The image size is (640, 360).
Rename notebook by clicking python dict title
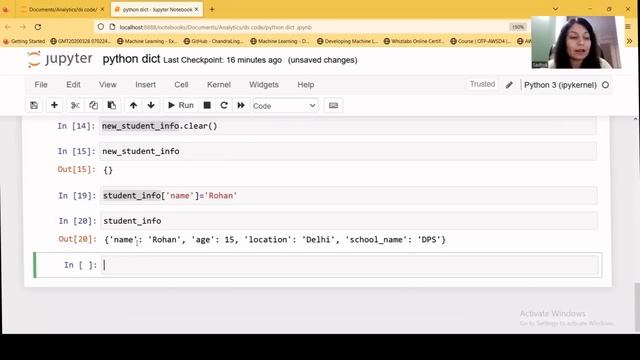[131, 59]
